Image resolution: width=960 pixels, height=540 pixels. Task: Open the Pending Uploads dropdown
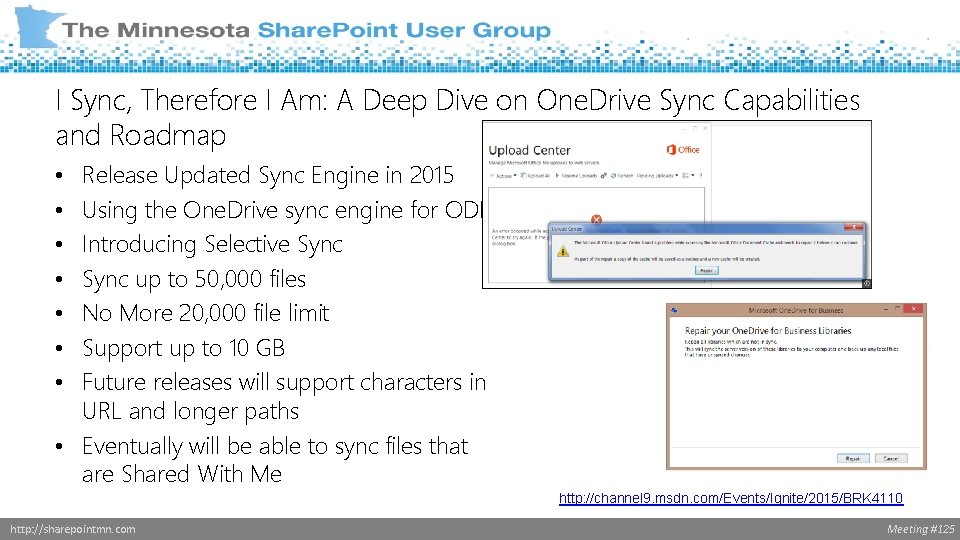pos(658,176)
